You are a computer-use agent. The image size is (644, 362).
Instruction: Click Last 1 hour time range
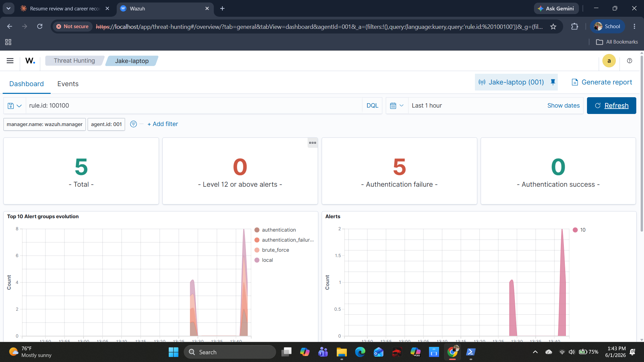427,106
